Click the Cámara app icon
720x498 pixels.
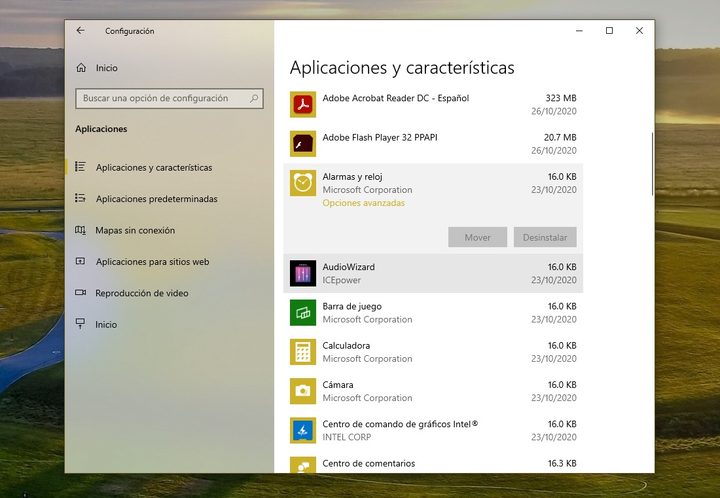[x=303, y=391]
